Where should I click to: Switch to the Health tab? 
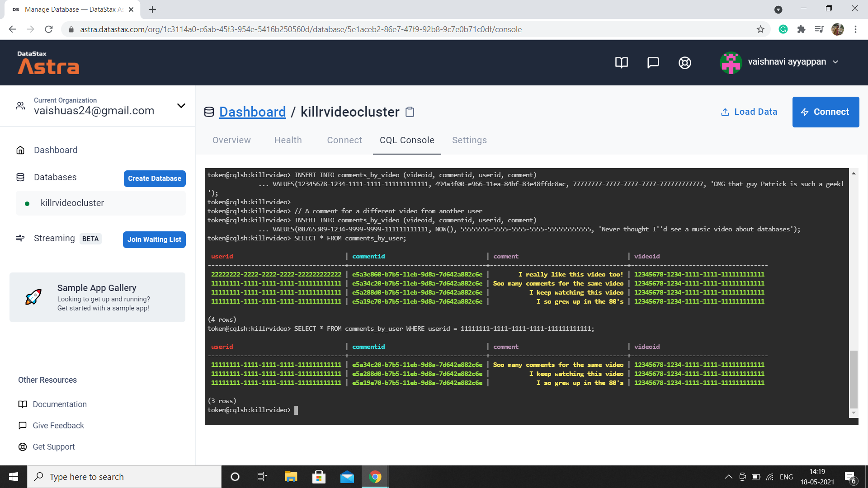coord(288,140)
